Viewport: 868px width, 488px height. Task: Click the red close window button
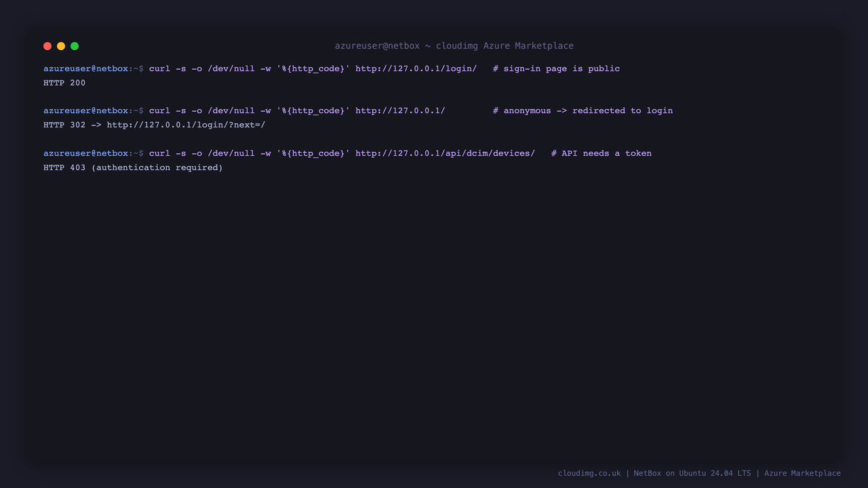coord(47,46)
